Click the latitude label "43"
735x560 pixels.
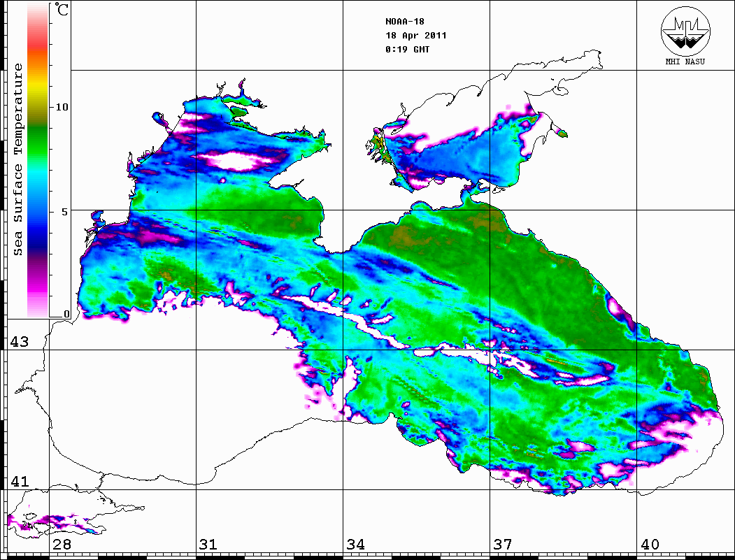tap(19, 342)
